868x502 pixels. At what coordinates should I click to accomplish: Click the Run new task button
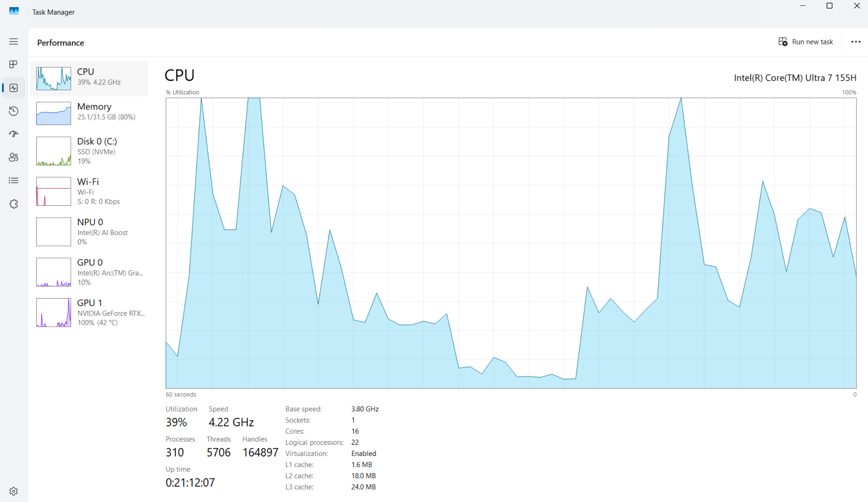806,42
